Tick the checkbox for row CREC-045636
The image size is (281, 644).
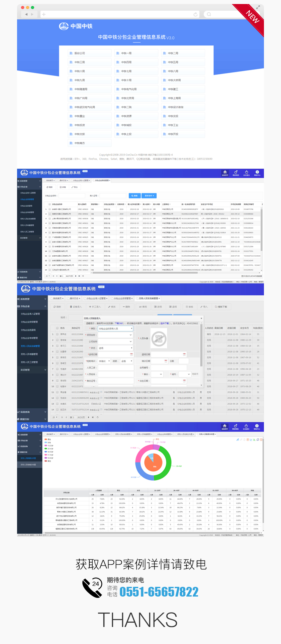(50, 219)
